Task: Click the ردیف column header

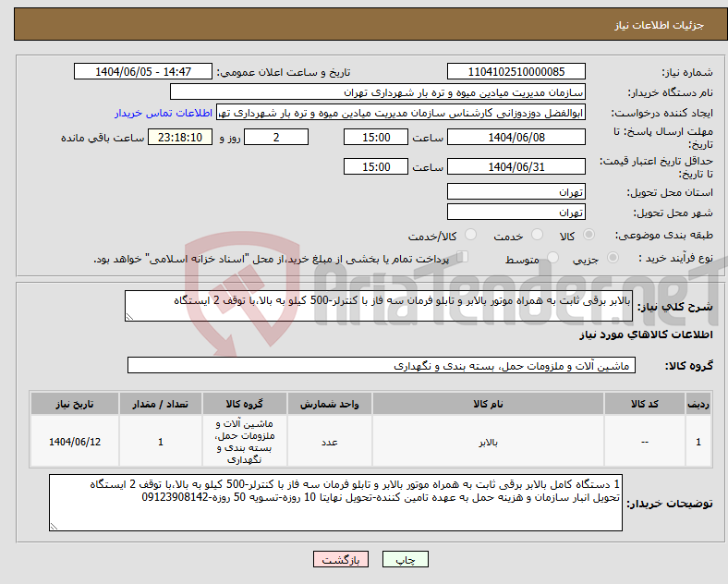Action: click(x=698, y=404)
